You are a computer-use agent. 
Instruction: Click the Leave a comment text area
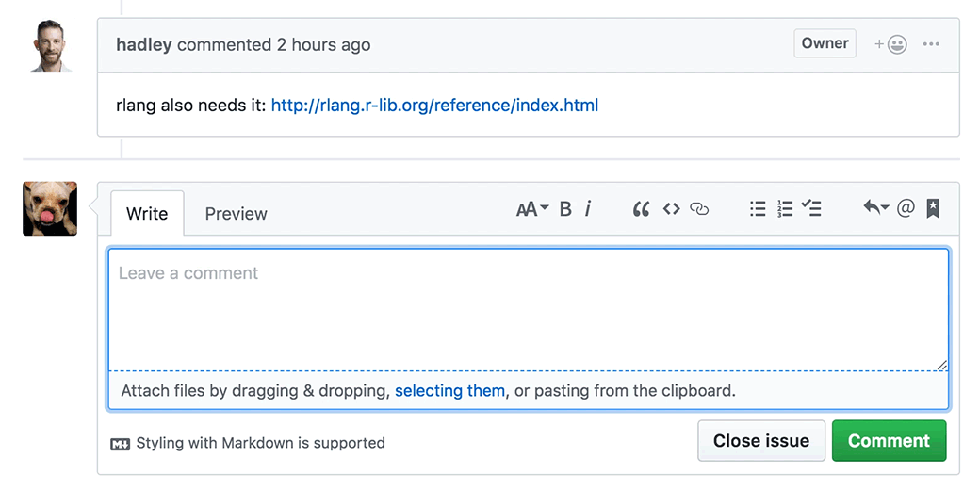pos(528,309)
